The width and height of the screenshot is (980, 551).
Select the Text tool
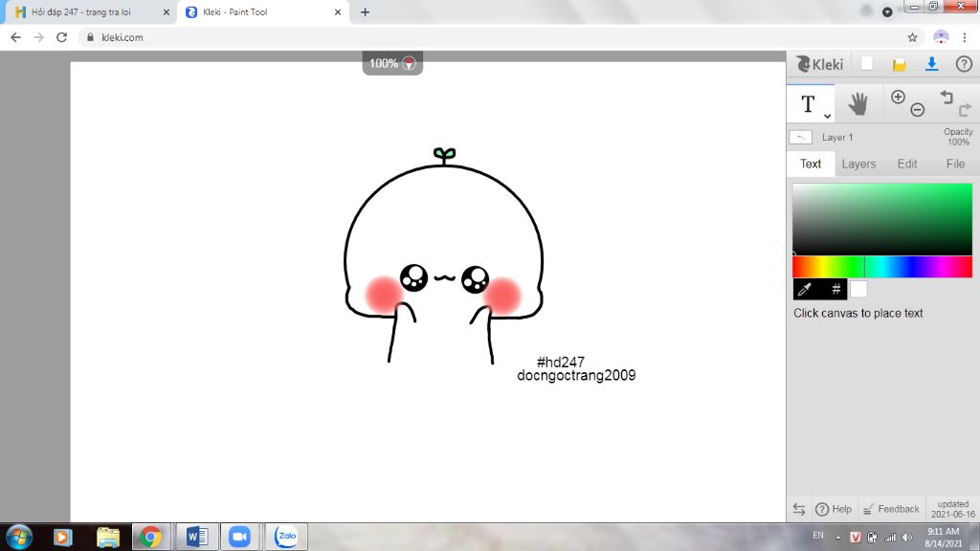pos(808,103)
